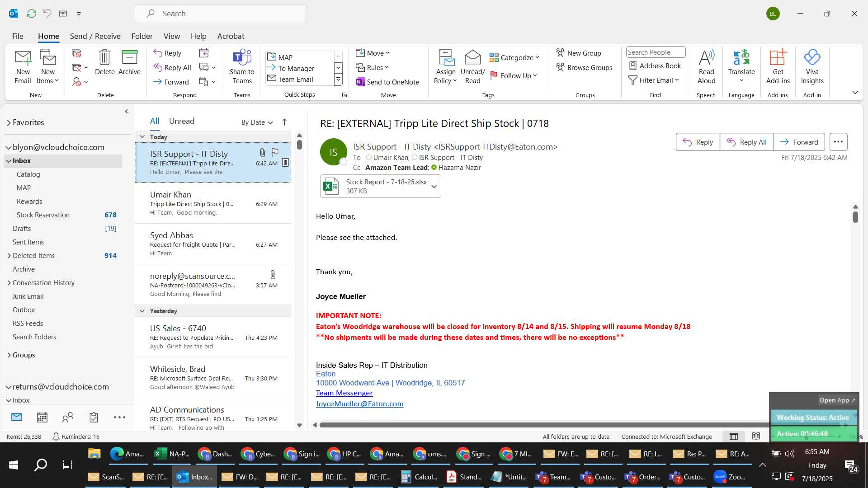Click Forward in reading pane

coord(799,142)
